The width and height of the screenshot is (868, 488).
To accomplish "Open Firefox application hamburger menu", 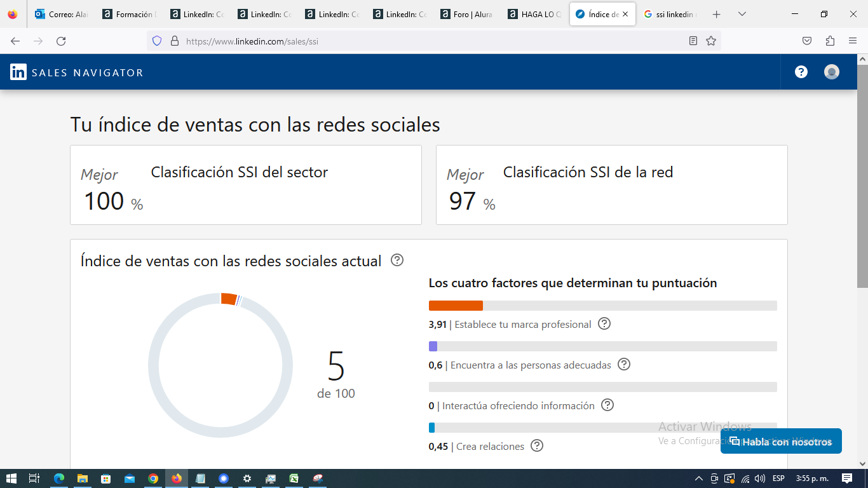I will point(853,41).
